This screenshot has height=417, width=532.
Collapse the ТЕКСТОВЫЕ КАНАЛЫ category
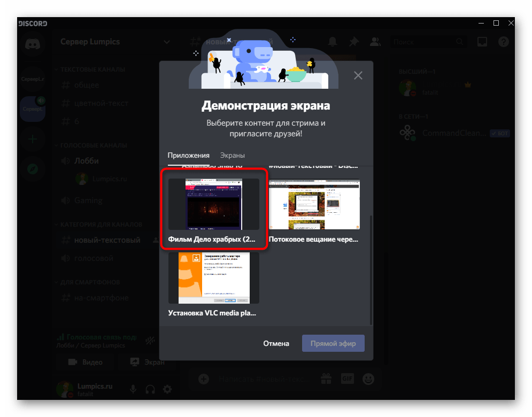coord(92,69)
